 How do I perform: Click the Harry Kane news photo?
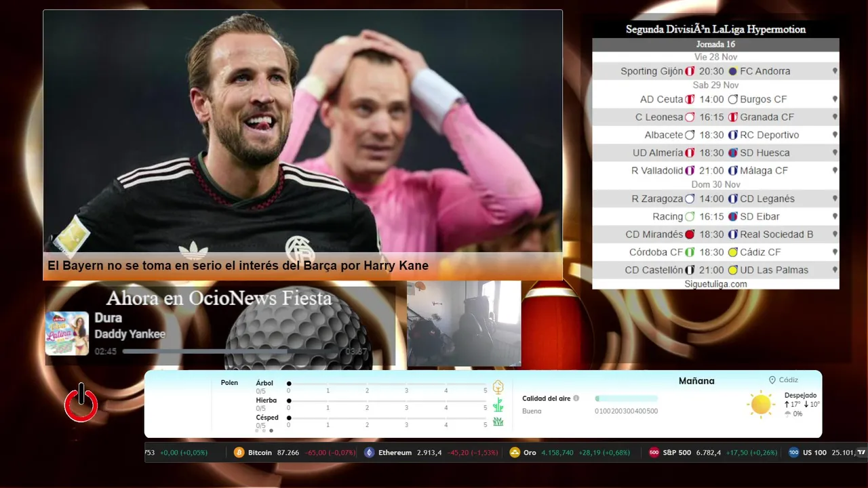[x=302, y=131]
